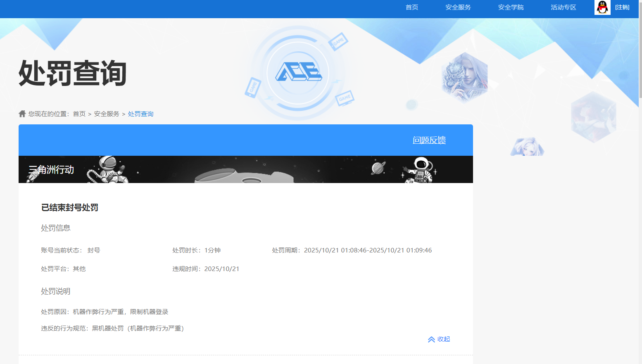Switch to the 三角洲行动 game tab

coord(50,169)
